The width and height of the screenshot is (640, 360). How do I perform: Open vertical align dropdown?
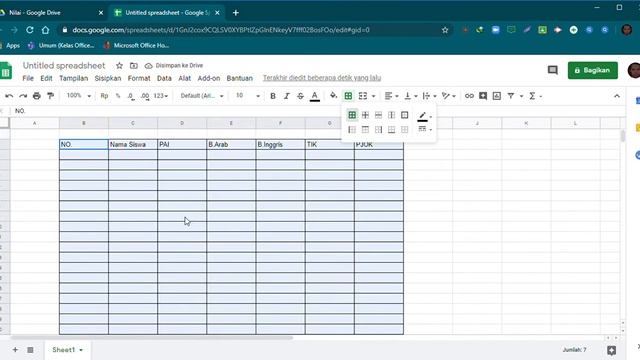pyautogui.click(x=410, y=96)
